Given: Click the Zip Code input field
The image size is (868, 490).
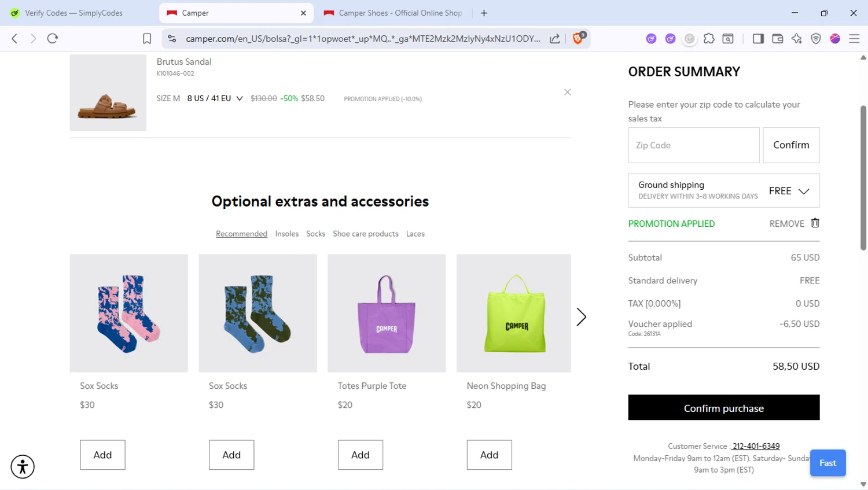Looking at the screenshot, I should pyautogui.click(x=694, y=145).
